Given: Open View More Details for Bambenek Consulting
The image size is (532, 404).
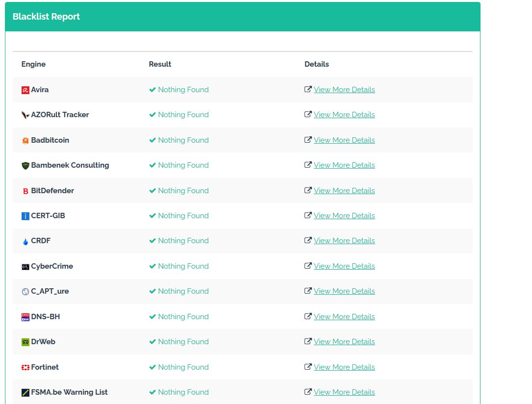Looking at the screenshot, I should [x=344, y=165].
